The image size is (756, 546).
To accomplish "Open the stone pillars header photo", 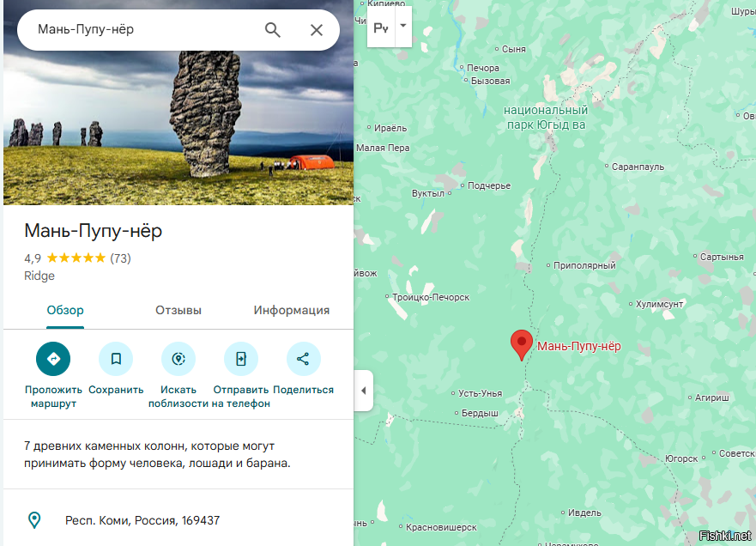I will [178, 128].
